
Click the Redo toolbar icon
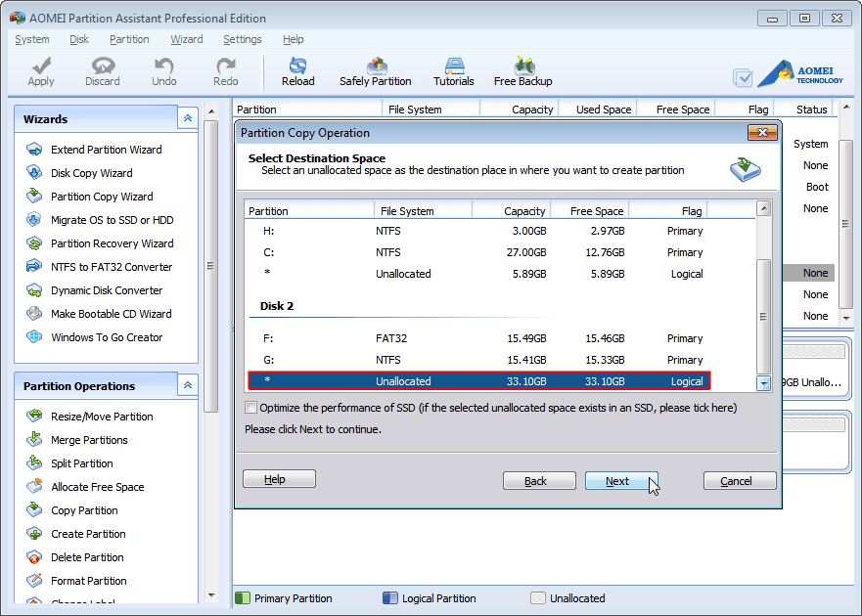click(x=225, y=70)
